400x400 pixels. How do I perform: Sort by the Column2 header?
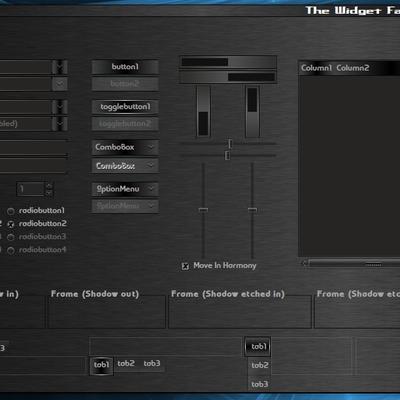coord(353,68)
